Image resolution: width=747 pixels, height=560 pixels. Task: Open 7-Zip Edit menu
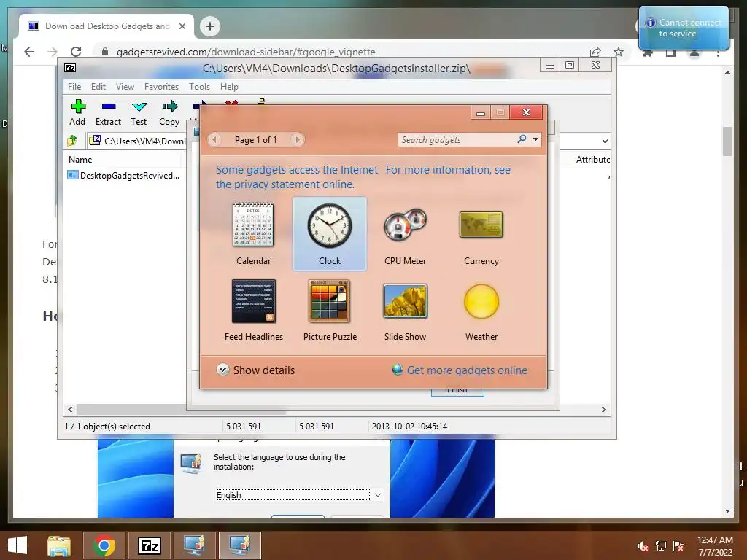98,87
